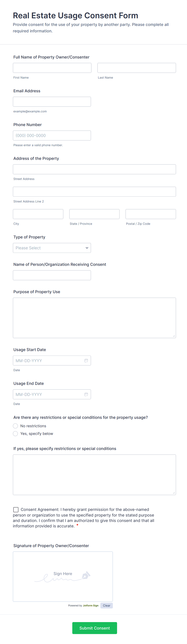Click the State / Province field

[x=94, y=214]
